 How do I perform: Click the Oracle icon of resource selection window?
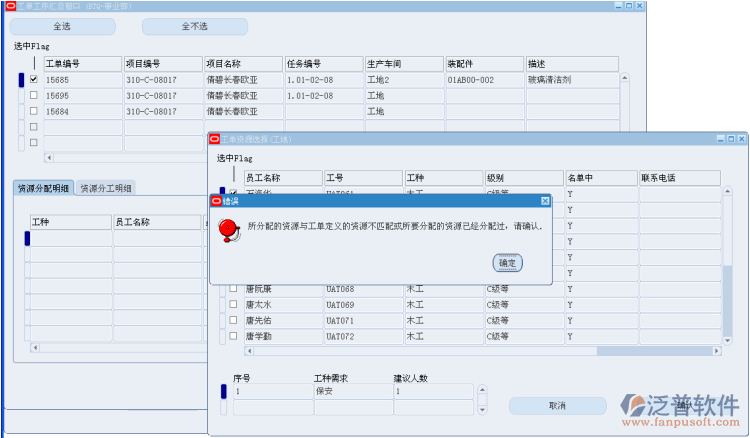[214, 139]
